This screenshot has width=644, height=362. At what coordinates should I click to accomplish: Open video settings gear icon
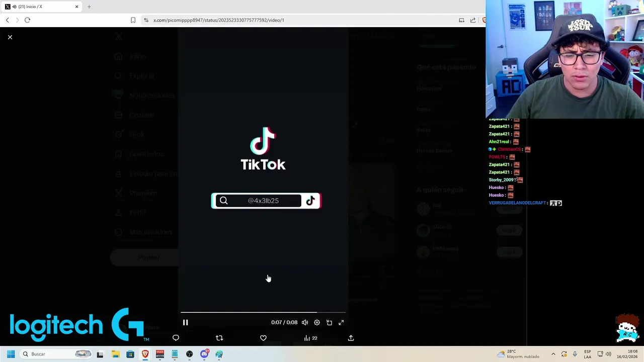click(317, 323)
